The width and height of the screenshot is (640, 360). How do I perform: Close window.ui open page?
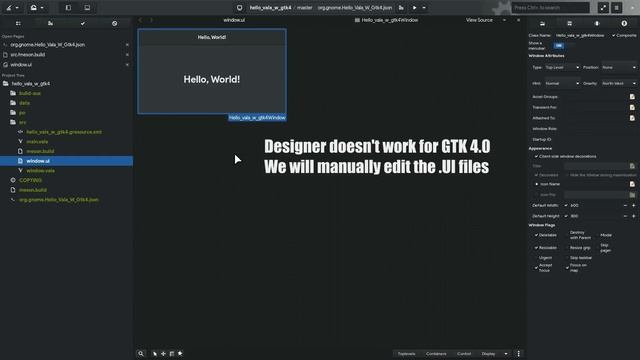pyautogui.click(x=127, y=64)
